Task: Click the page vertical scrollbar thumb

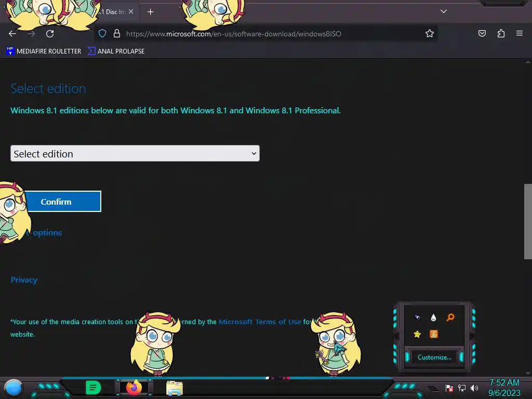Action: tap(528, 221)
